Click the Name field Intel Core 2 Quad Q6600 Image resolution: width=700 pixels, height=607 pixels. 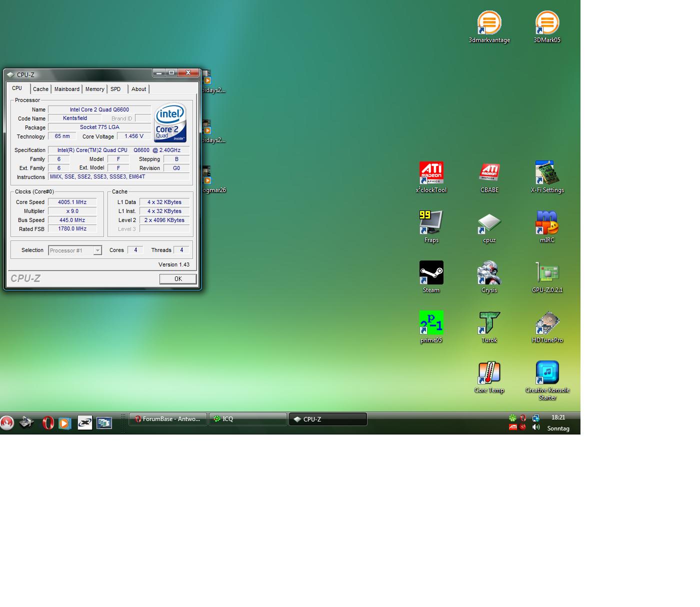99,109
